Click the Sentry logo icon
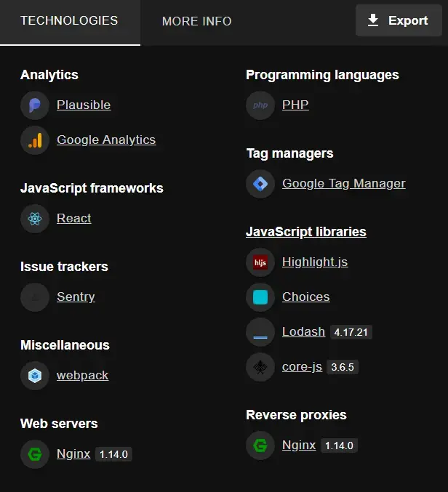The width and height of the screenshot is (448, 492). tap(35, 297)
